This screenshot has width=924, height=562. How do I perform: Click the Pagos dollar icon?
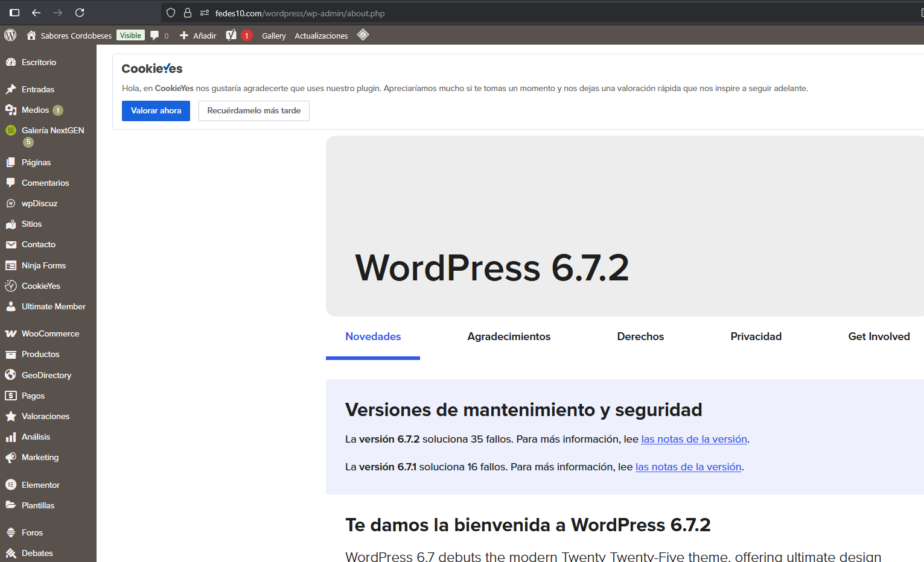(x=11, y=396)
